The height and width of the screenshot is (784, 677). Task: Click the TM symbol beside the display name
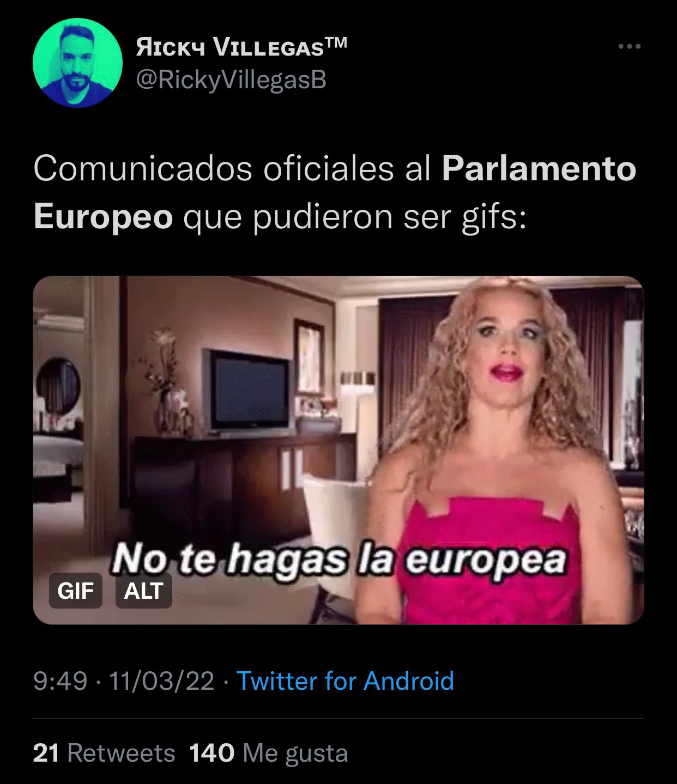pyautogui.click(x=336, y=43)
